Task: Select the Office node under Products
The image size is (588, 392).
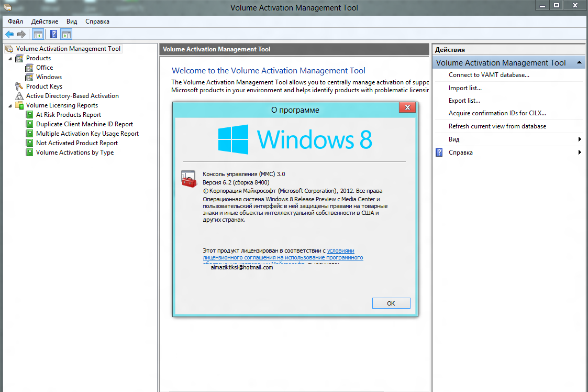Action: (x=45, y=68)
